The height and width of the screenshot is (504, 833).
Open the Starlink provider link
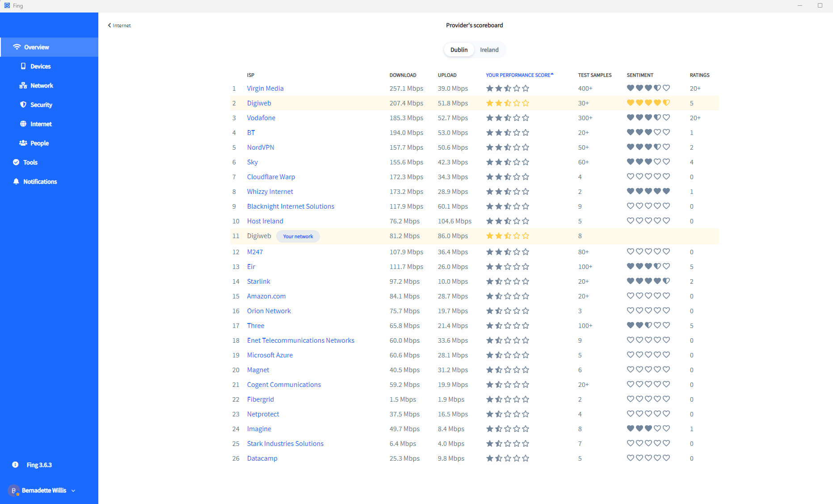click(x=258, y=281)
